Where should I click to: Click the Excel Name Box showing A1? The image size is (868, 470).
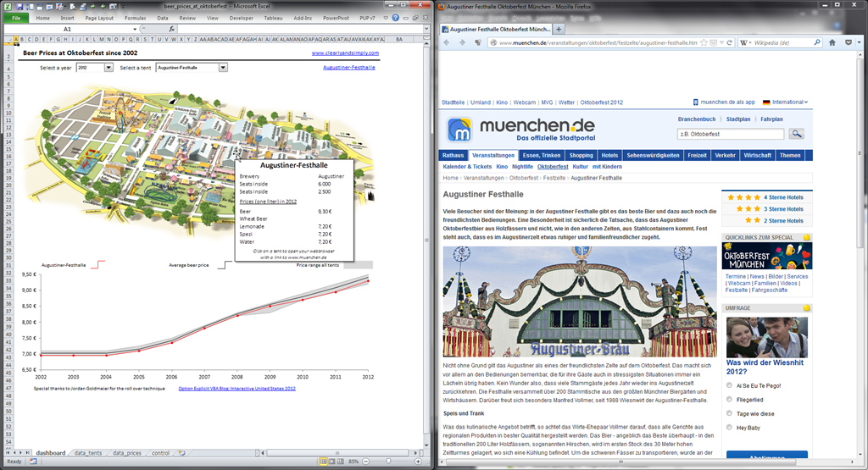click(x=67, y=29)
